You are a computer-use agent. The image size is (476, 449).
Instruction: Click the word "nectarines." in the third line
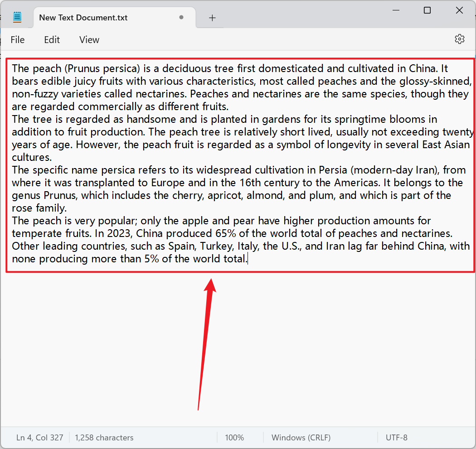pyautogui.click(x=161, y=94)
